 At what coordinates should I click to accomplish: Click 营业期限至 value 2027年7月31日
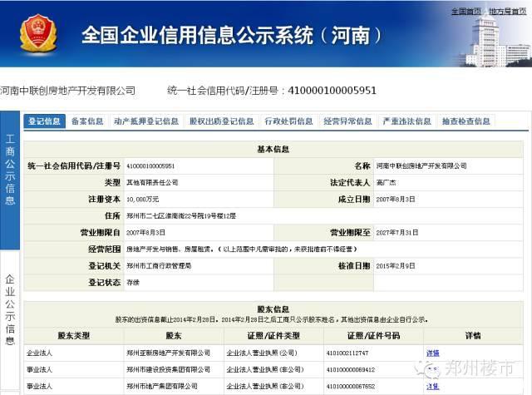coord(397,233)
